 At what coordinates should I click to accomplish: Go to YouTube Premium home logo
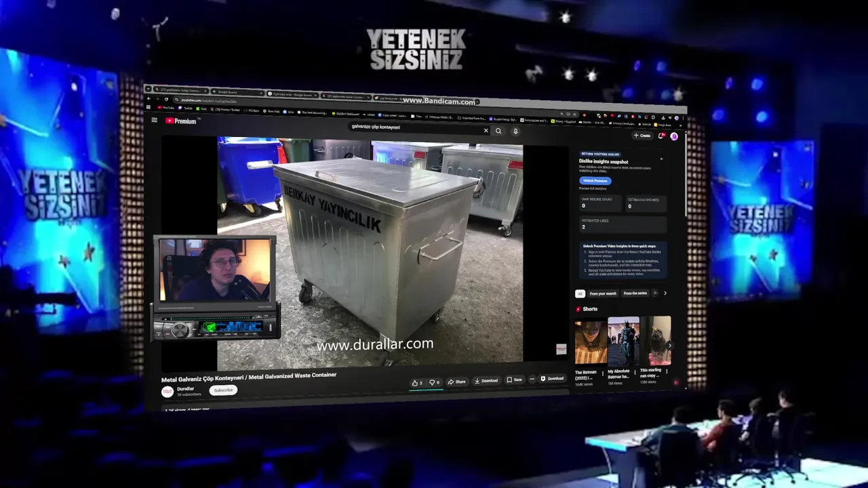pyautogui.click(x=181, y=121)
